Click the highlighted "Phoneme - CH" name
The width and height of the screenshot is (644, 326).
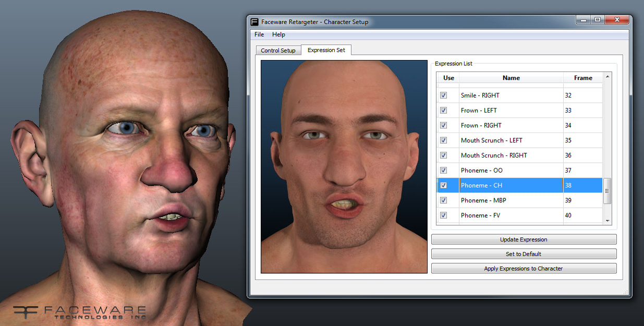coord(481,185)
